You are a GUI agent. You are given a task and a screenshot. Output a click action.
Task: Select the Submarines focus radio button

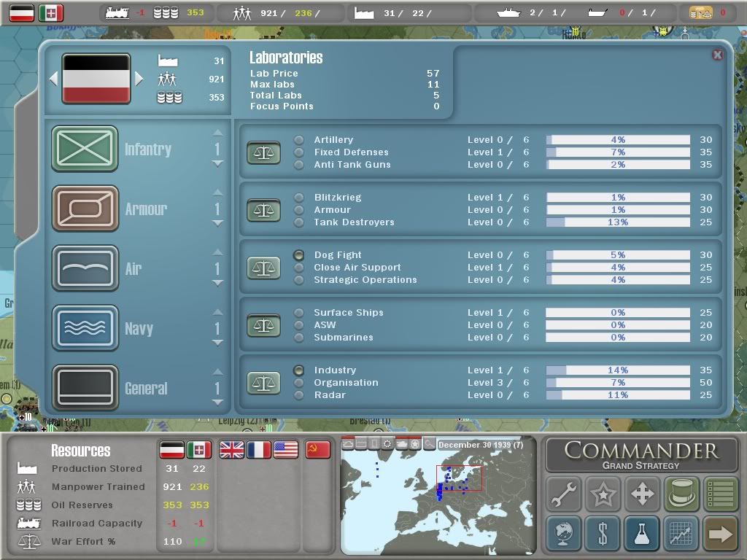pyautogui.click(x=298, y=338)
